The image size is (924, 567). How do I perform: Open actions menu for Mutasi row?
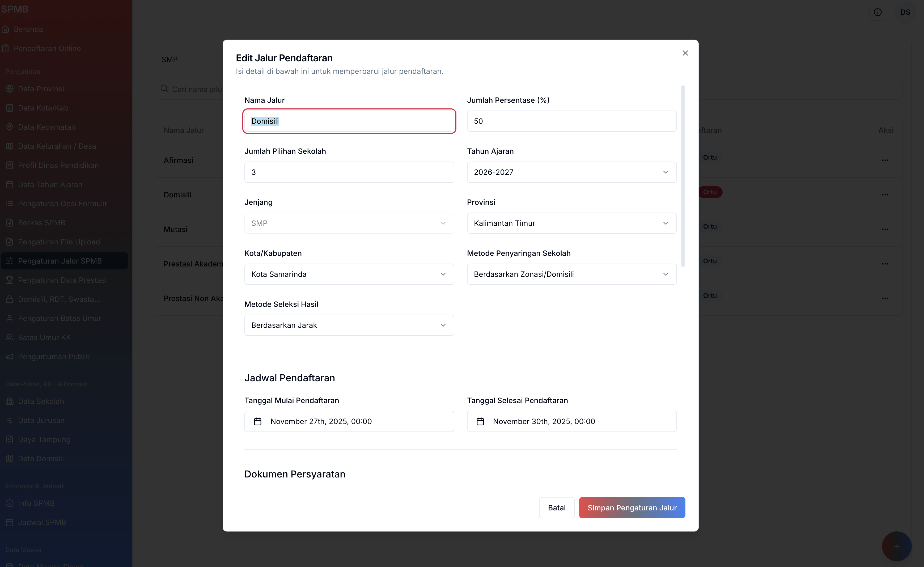[885, 230]
